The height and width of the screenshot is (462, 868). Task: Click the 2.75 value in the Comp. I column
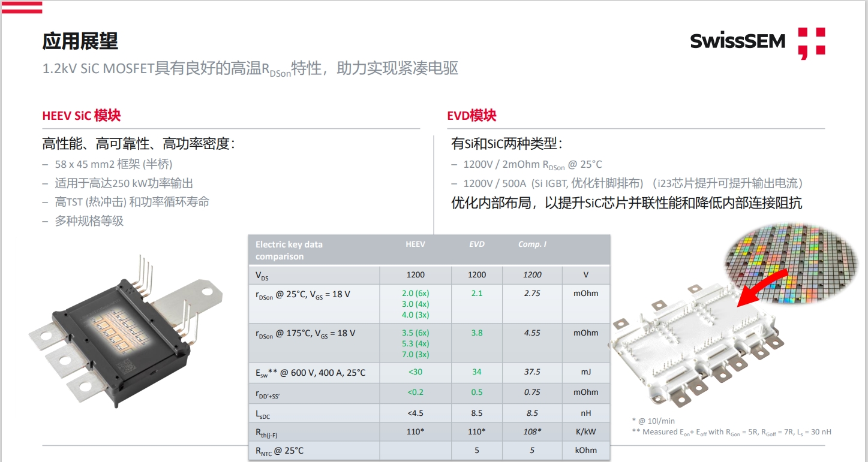(532, 294)
